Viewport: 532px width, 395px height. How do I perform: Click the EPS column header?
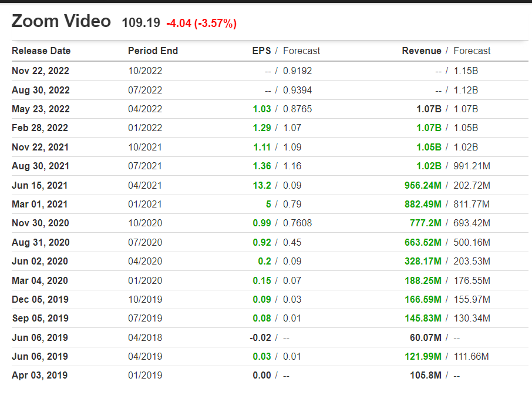pyautogui.click(x=261, y=51)
